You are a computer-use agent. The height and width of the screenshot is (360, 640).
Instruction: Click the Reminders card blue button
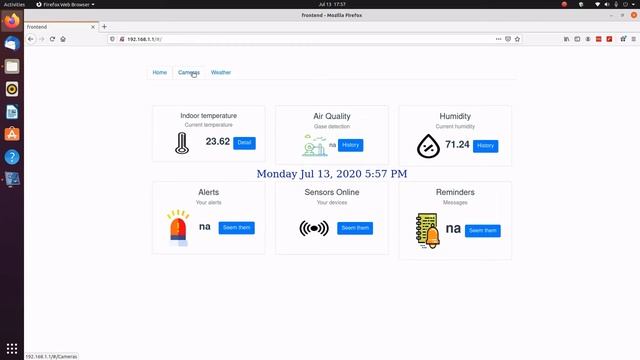[x=482, y=231]
